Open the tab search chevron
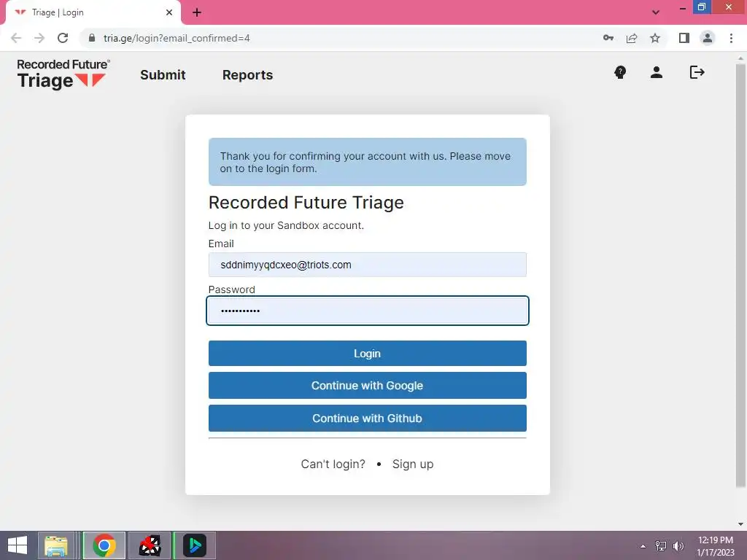The height and width of the screenshot is (560, 747). click(656, 12)
